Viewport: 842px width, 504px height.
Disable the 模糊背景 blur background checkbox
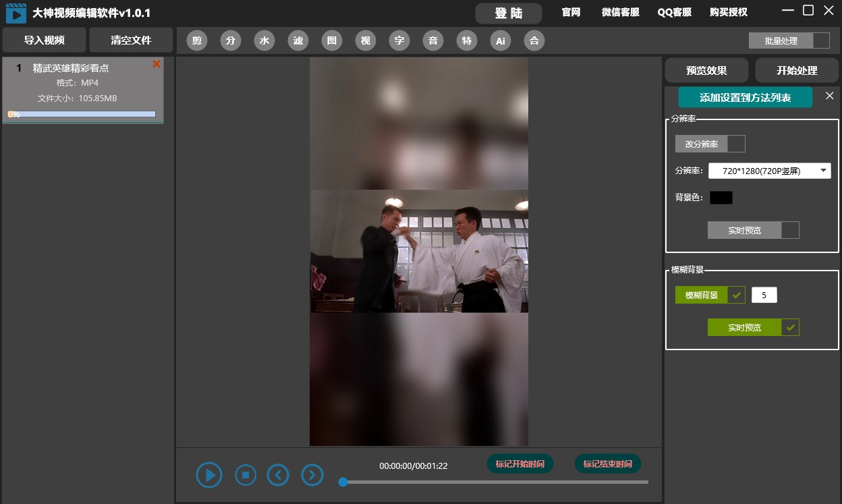tap(710, 295)
